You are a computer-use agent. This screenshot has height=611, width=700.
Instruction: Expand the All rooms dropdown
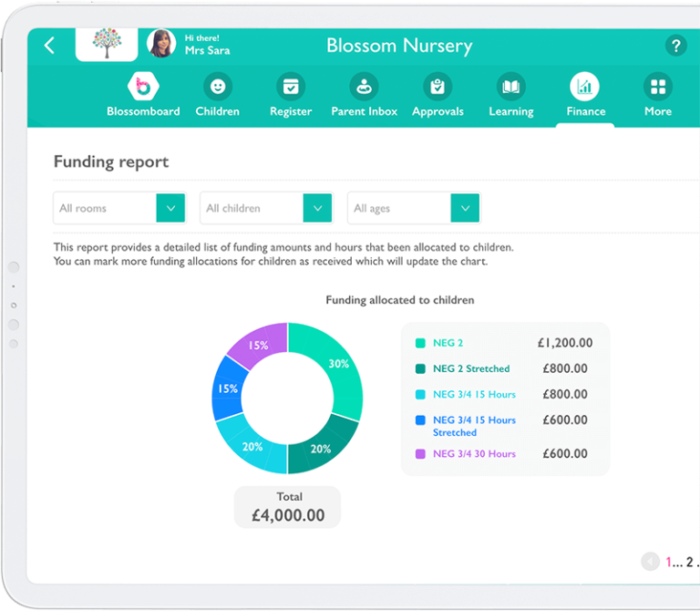tap(170, 208)
